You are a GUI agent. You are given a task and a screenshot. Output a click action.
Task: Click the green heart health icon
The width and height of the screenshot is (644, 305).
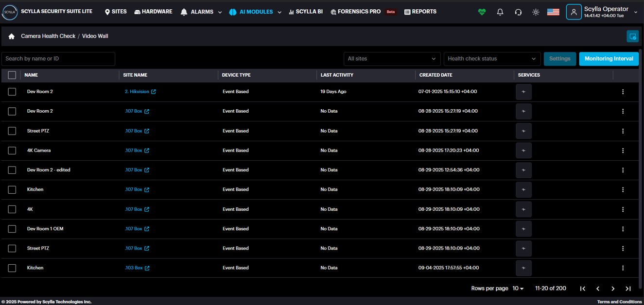[482, 12]
